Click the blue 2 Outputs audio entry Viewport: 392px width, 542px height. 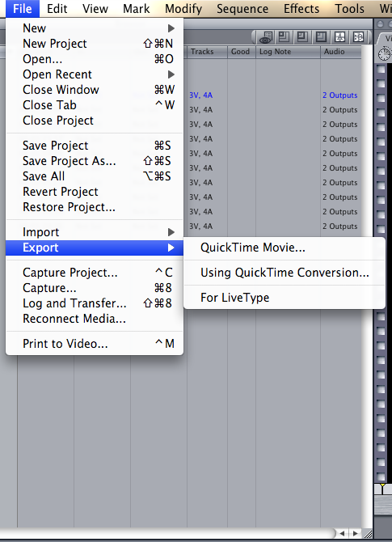tap(339, 95)
